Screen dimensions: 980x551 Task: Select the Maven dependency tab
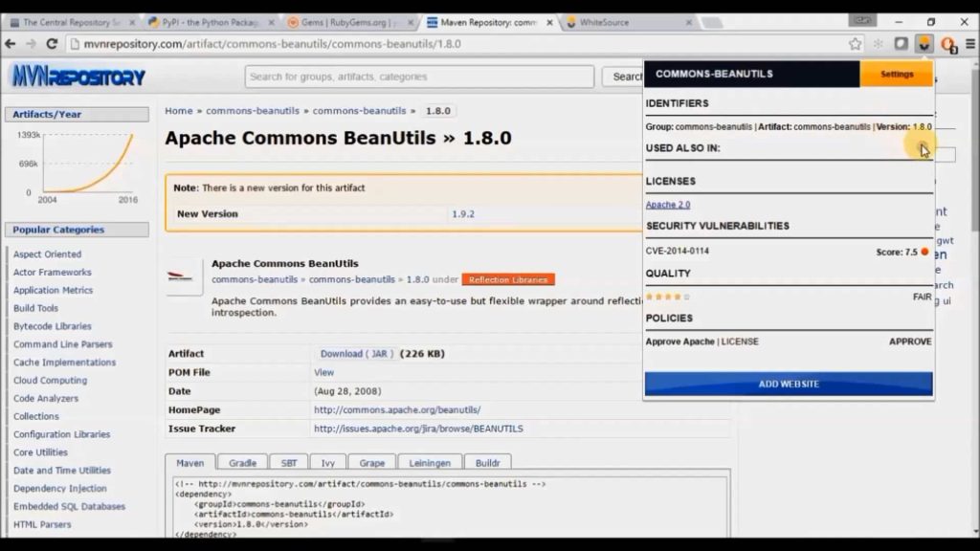coord(190,463)
